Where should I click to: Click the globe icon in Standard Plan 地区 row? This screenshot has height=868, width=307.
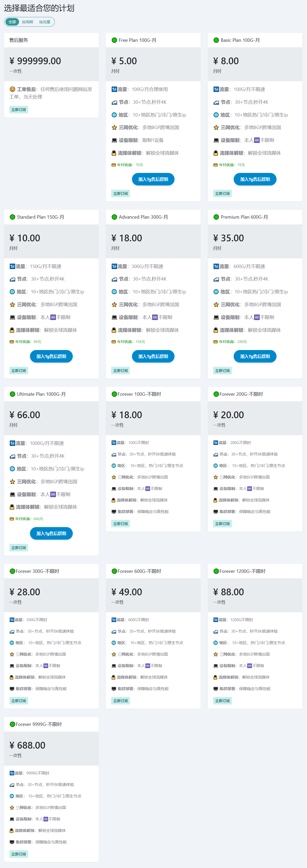[x=12, y=292]
